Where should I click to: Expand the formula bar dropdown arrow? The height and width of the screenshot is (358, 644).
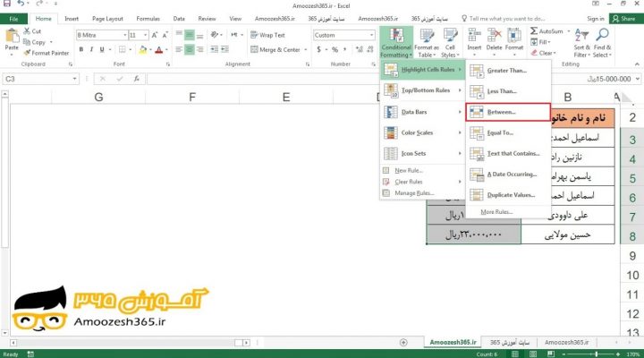(x=638, y=79)
